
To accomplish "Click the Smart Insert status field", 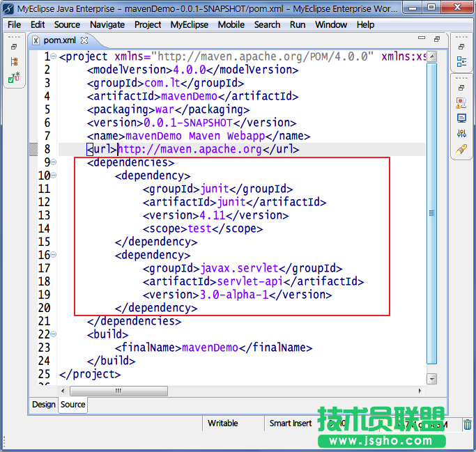I will (x=291, y=423).
